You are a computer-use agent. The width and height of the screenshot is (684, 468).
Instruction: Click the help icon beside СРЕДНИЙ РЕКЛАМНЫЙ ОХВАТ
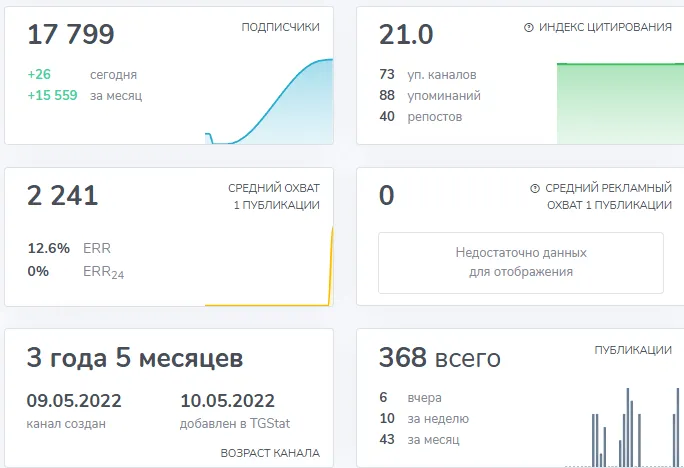[535, 188]
